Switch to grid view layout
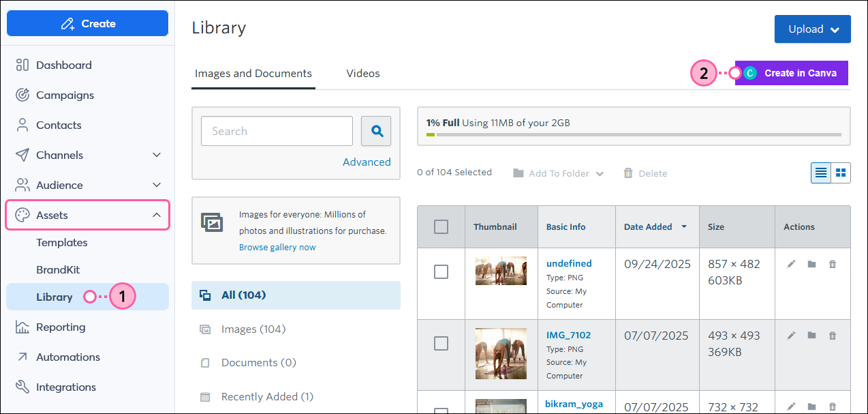868x414 pixels. click(x=841, y=173)
